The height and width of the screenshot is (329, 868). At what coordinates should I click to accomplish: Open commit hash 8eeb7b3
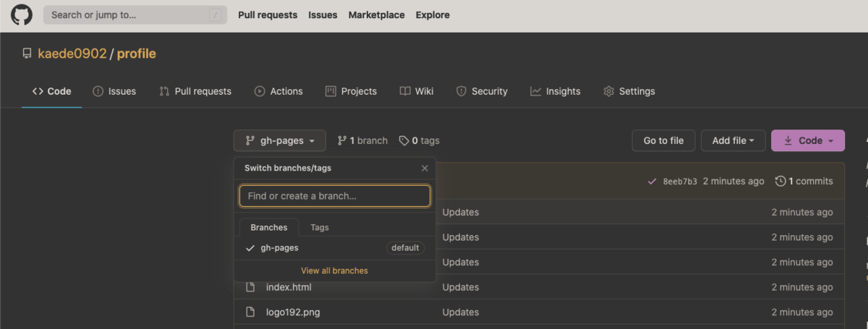[x=680, y=181]
